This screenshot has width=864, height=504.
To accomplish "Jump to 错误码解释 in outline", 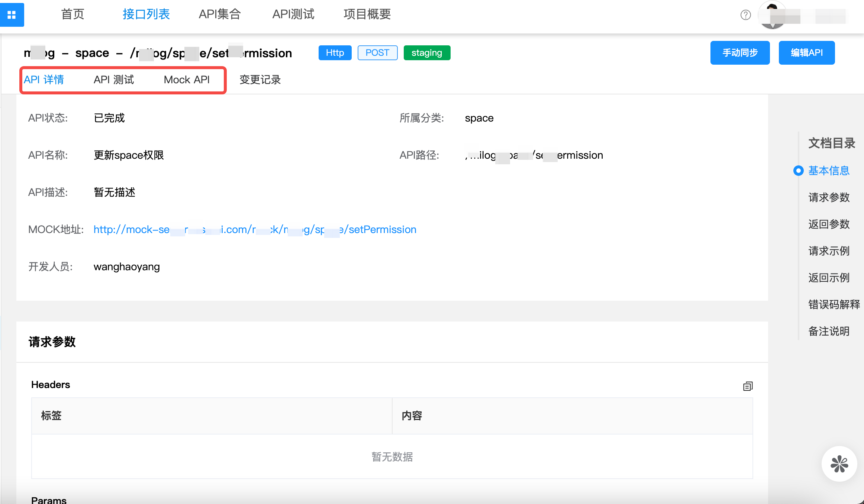I will tap(834, 304).
